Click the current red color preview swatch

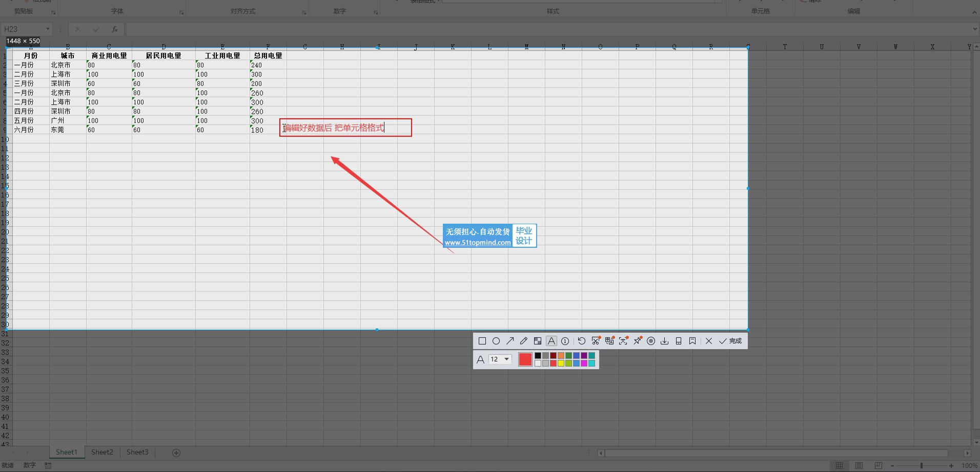click(x=525, y=359)
